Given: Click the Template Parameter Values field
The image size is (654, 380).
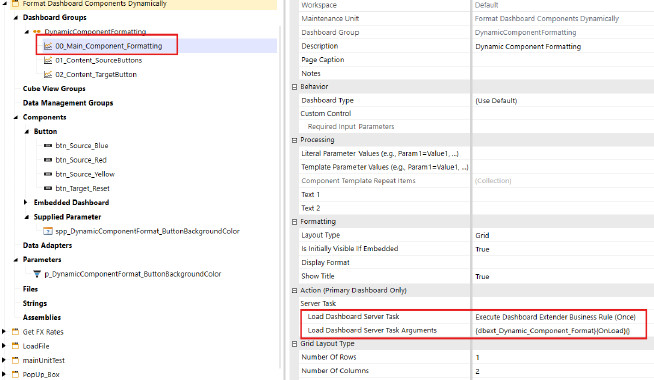Looking at the screenshot, I should point(563,167).
